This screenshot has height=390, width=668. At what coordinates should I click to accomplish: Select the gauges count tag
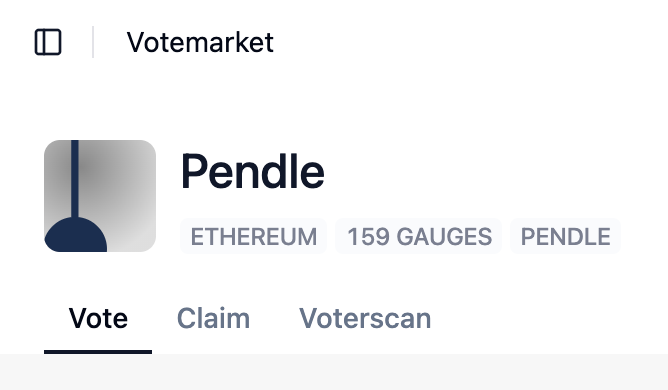click(x=419, y=236)
